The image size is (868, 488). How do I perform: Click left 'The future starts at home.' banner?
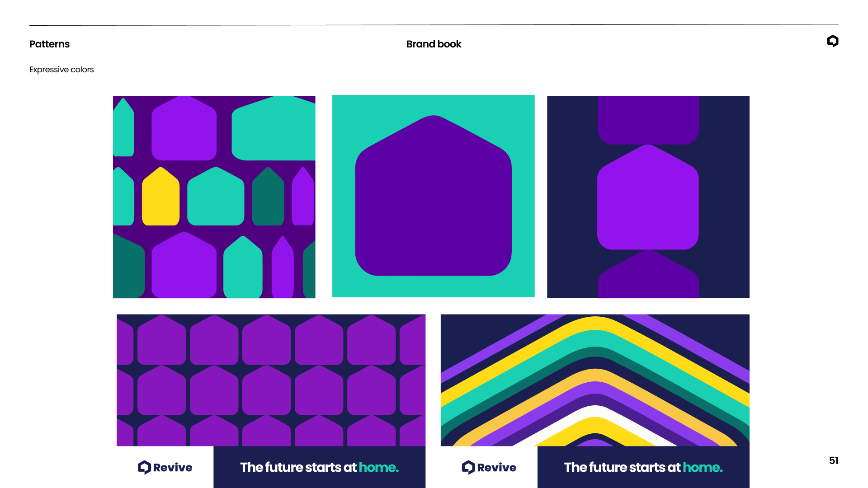pos(319,467)
